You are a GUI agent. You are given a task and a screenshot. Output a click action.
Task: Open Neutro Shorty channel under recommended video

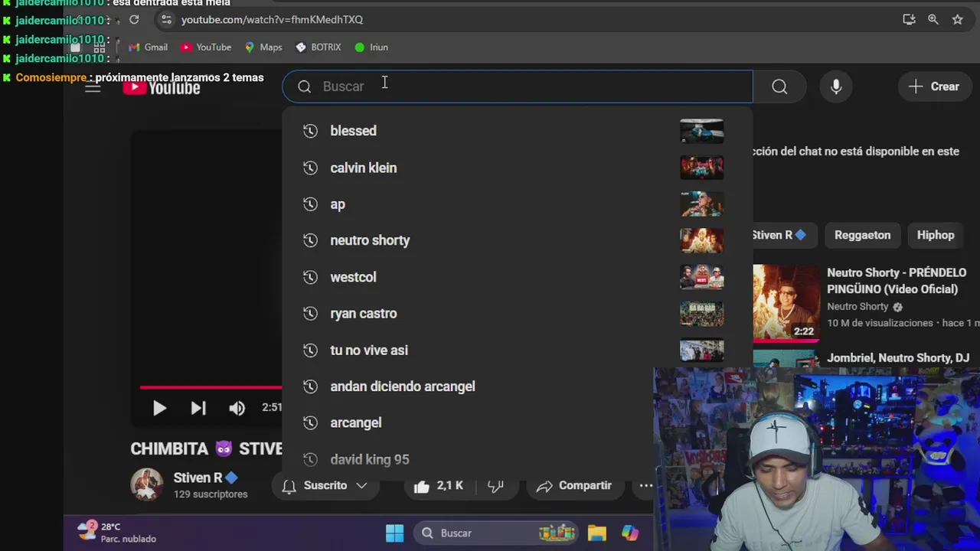click(x=857, y=306)
